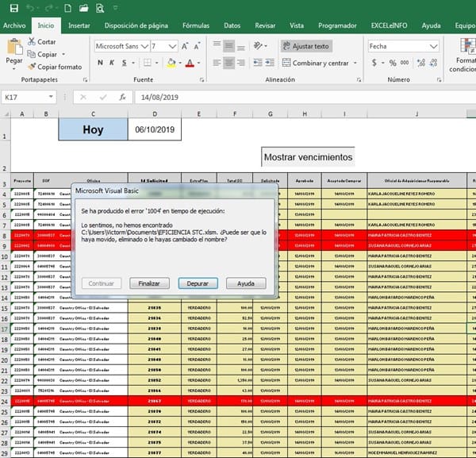Click the Copiar formato paintbrush

pos(32,67)
